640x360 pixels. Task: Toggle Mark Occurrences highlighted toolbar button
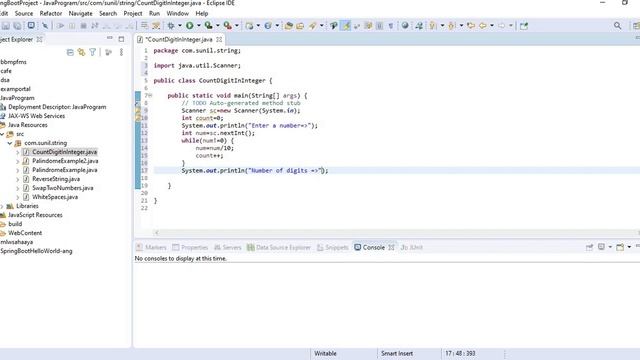point(346,26)
